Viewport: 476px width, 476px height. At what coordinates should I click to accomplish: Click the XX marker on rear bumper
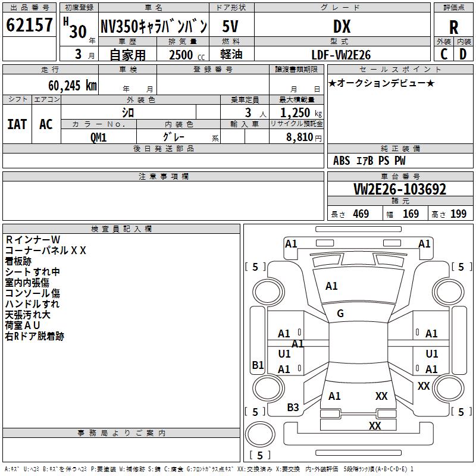374,426
